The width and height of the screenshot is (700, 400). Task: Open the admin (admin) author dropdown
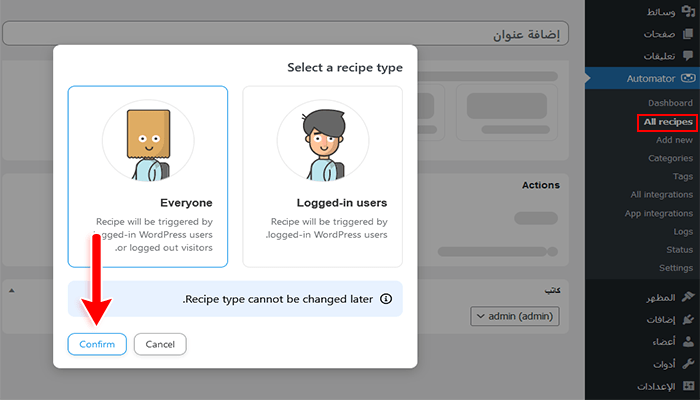tap(515, 317)
